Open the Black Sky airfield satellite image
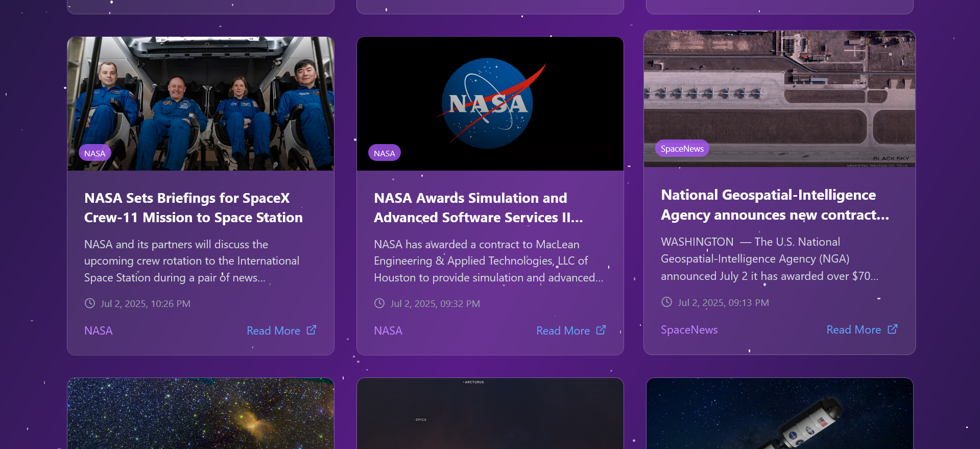 click(x=780, y=99)
